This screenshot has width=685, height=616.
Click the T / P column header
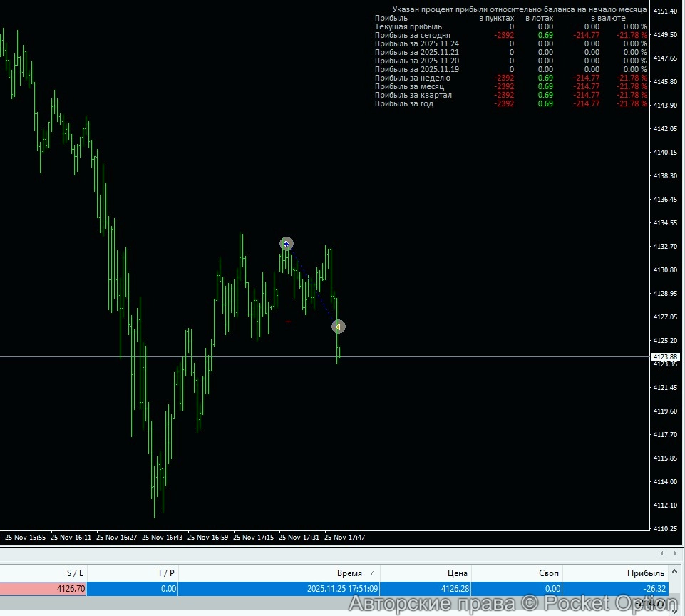166,573
